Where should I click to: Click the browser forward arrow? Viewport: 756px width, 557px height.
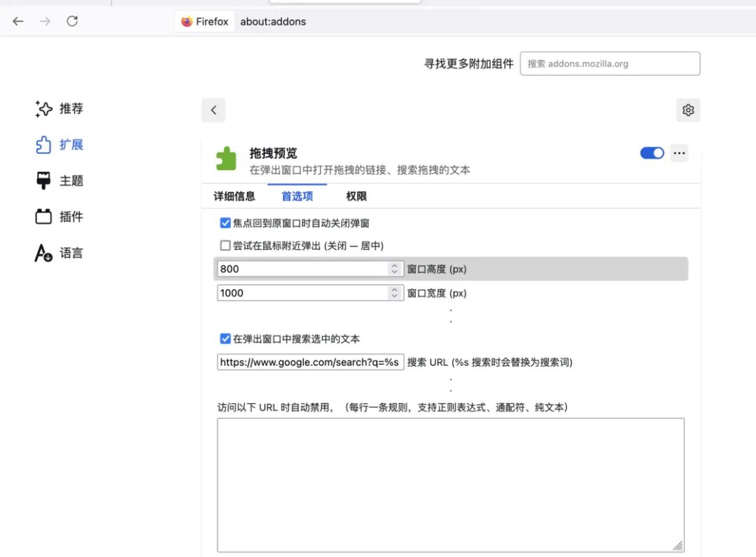45,21
